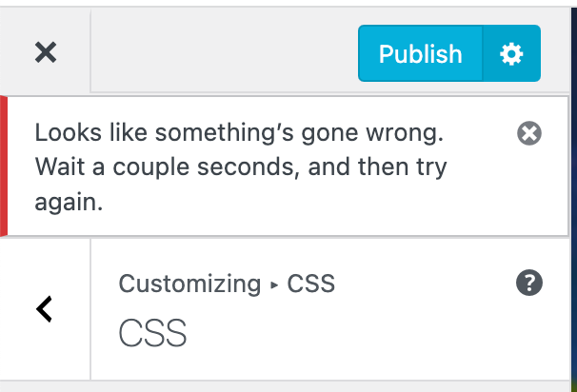Click the "something's gone wrong" error message

[240, 133]
